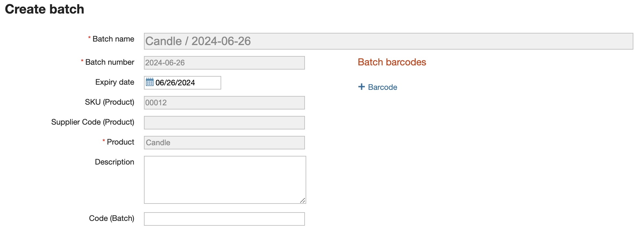Click inside the Description text area
This screenshot has width=644, height=237.
pyautogui.click(x=224, y=179)
